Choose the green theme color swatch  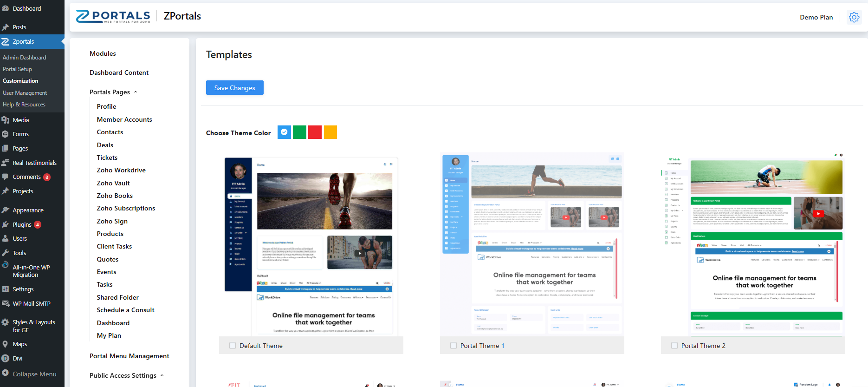(x=300, y=132)
